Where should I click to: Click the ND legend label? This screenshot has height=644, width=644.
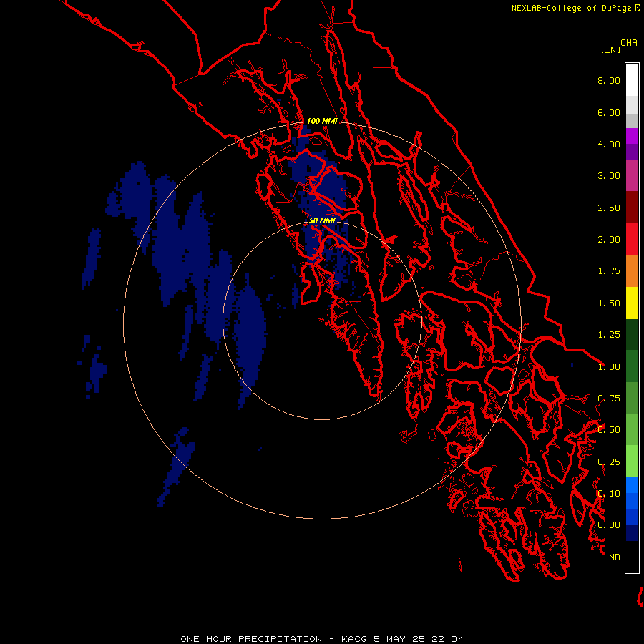tap(615, 557)
